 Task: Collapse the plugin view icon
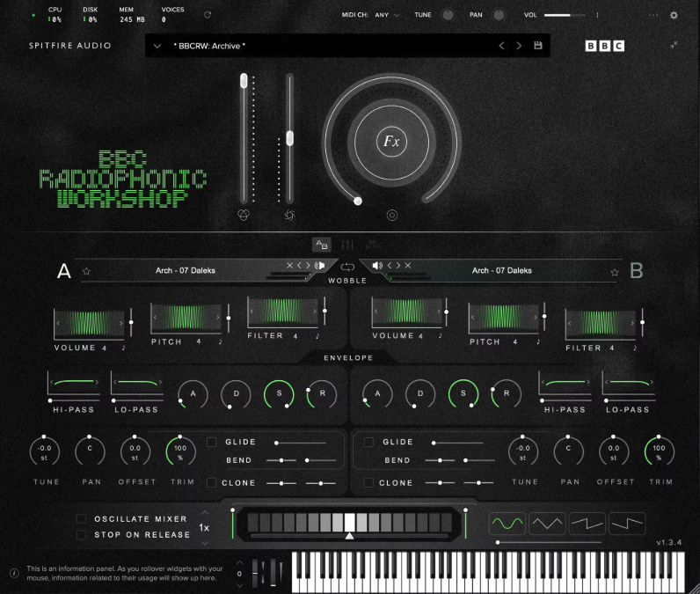tap(674, 45)
